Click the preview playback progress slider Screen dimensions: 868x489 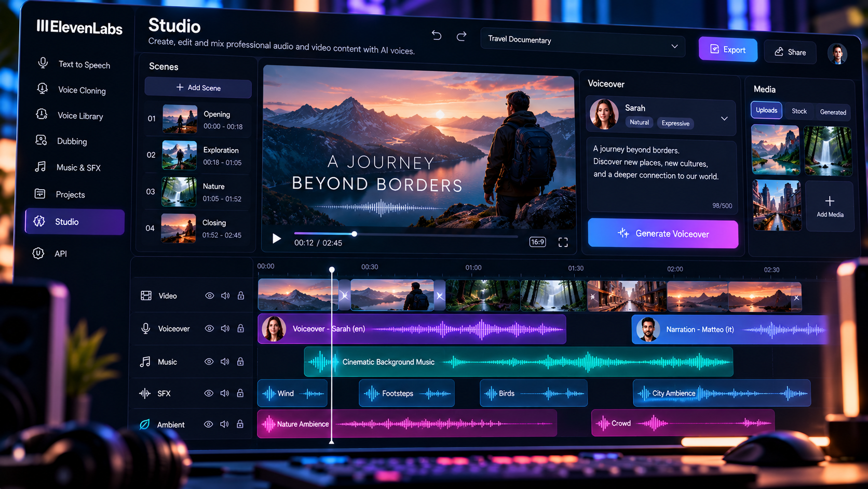(405, 234)
